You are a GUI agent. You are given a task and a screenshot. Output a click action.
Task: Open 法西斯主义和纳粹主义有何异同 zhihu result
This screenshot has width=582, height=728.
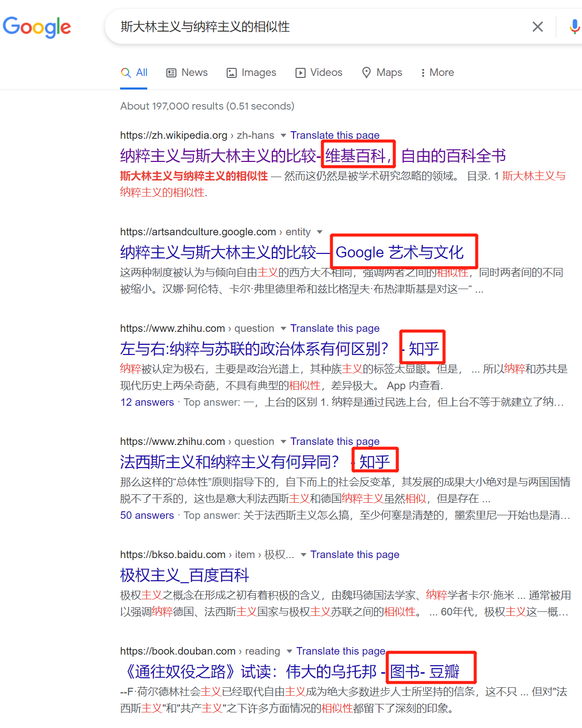(255, 462)
